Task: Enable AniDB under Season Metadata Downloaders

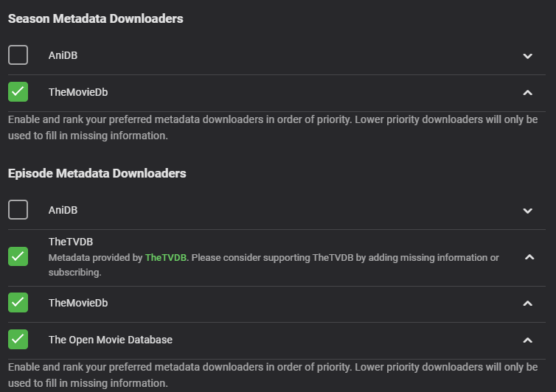Action: coord(18,55)
